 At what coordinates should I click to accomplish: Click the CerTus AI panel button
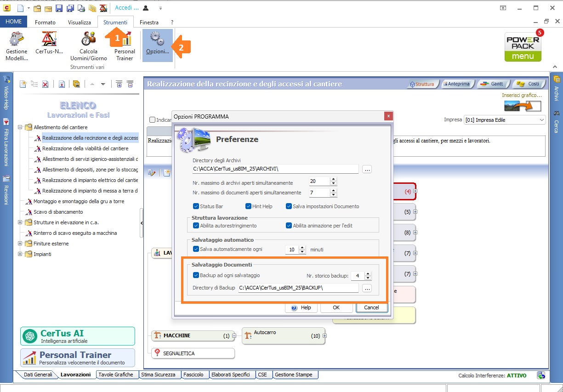click(x=78, y=336)
